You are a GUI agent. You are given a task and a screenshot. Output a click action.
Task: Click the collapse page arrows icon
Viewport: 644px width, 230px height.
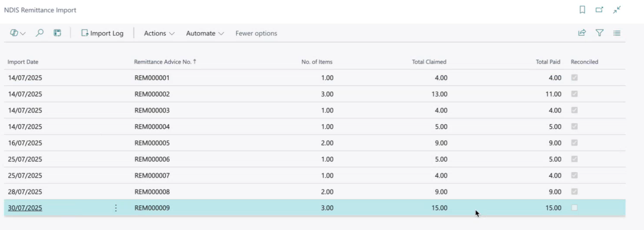[x=617, y=10]
